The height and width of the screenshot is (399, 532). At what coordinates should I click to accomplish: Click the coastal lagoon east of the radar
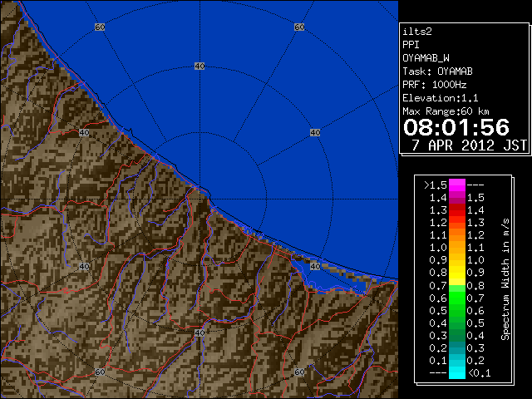click(x=331, y=279)
